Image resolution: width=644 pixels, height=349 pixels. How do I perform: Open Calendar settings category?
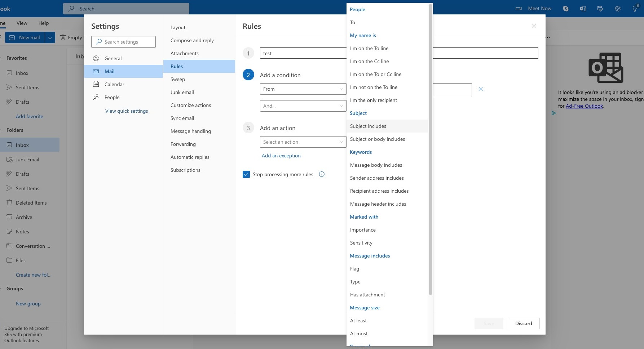114,84
